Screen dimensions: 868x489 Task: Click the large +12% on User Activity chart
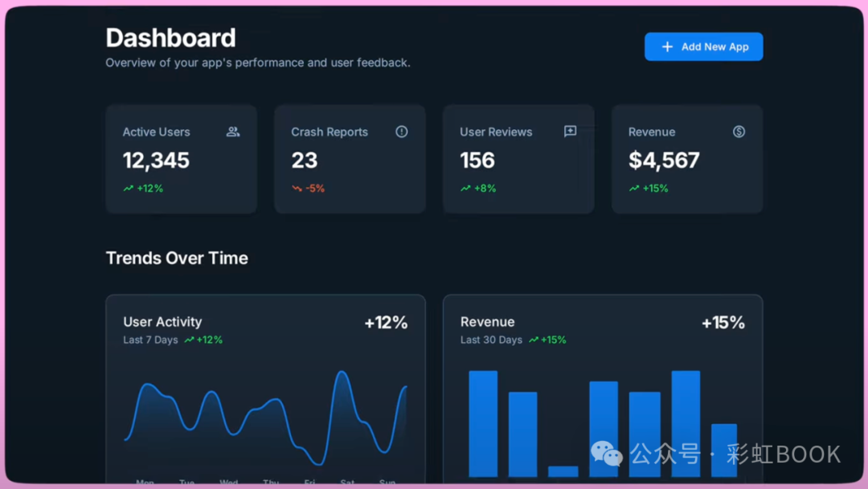[x=386, y=323]
